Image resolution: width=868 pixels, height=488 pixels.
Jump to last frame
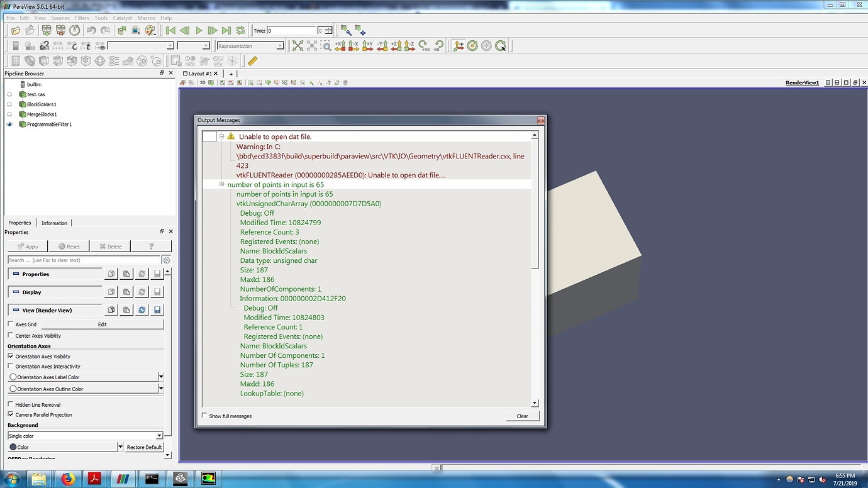click(x=226, y=30)
